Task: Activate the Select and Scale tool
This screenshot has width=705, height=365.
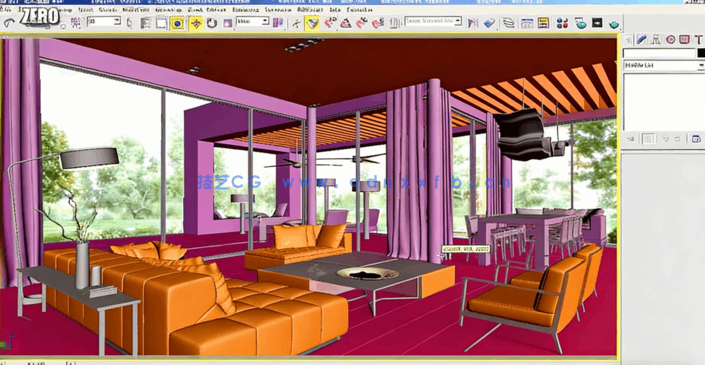Action: point(228,23)
